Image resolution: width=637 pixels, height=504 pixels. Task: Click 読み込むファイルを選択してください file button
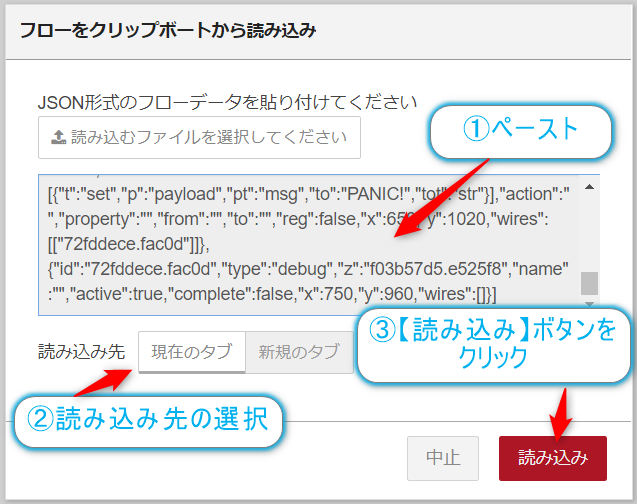199,137
